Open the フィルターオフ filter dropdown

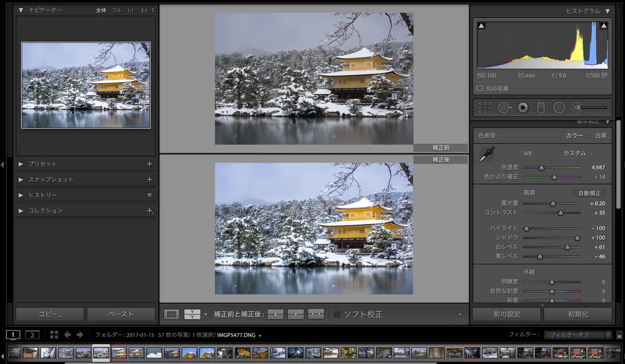click(x=578, y=335)
